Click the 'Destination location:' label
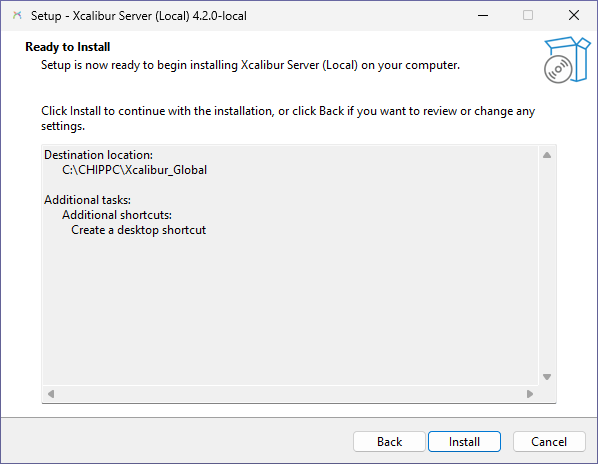The height and width of the screenshot is (464, 598). tap(98, 155)
